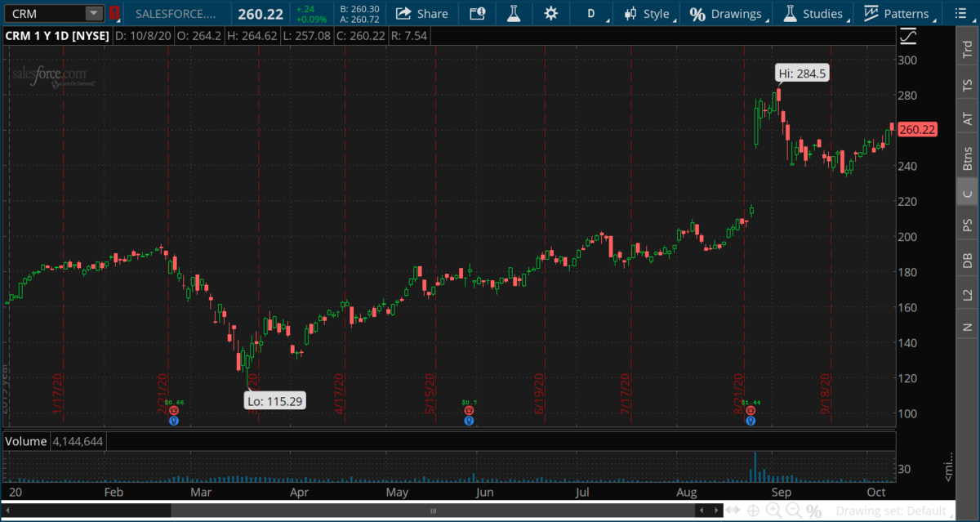Screen dimensions: 980x522
Task: Click the earnings icon near the 8/21/20 line
Action: point(750,410)
